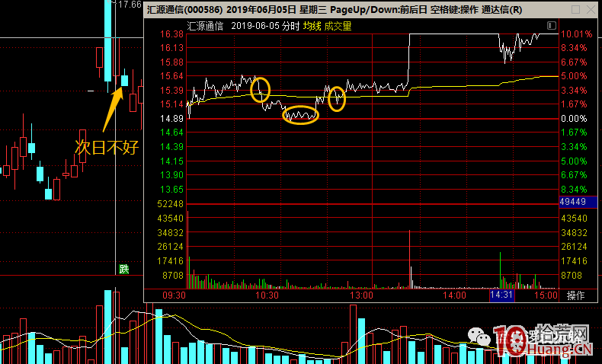The width and height of the screenshot is (602, 364).
Task: Click the 10.01% percentage label
Action: tap(576, 34)
